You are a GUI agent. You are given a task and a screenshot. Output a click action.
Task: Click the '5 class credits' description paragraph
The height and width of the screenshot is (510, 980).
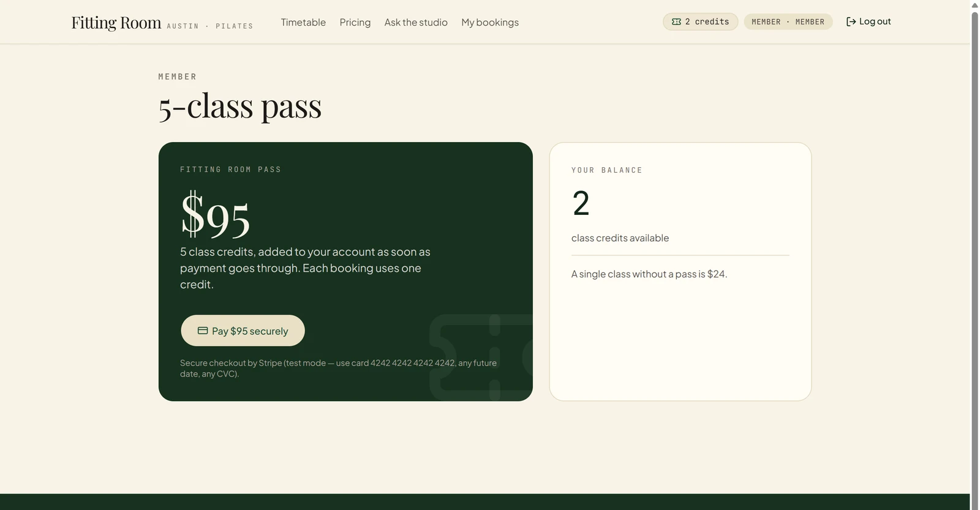pos(305,268)
